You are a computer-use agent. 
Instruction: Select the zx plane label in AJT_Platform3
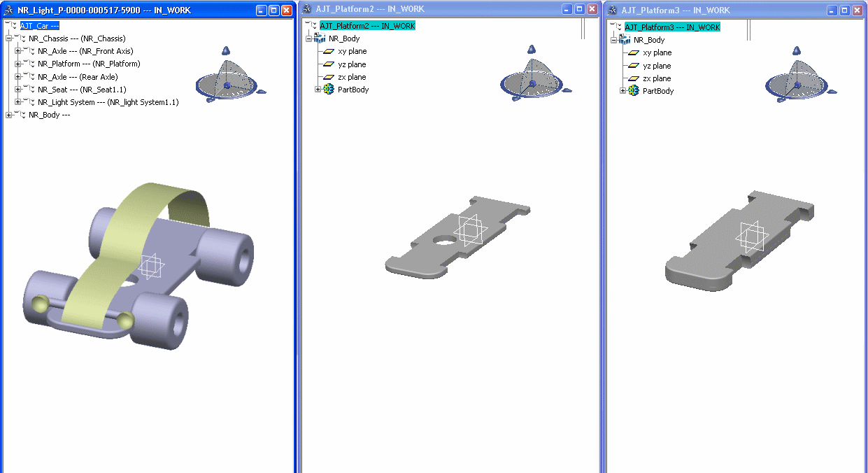(x=657, y=78)
